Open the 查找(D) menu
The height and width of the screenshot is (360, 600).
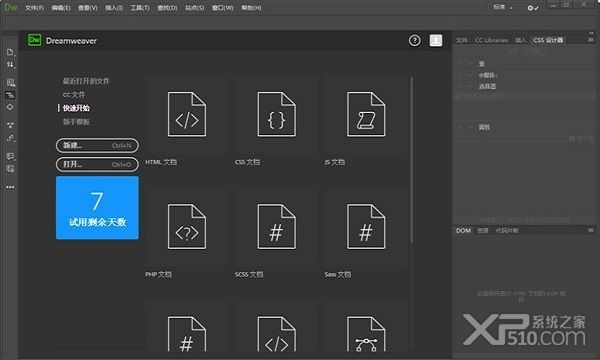click(x=167, y=8)
